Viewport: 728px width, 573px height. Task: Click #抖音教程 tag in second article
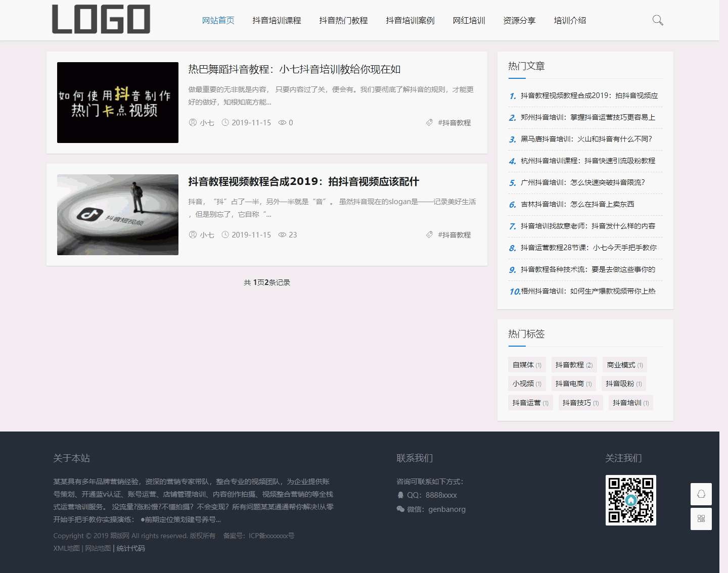454,235
